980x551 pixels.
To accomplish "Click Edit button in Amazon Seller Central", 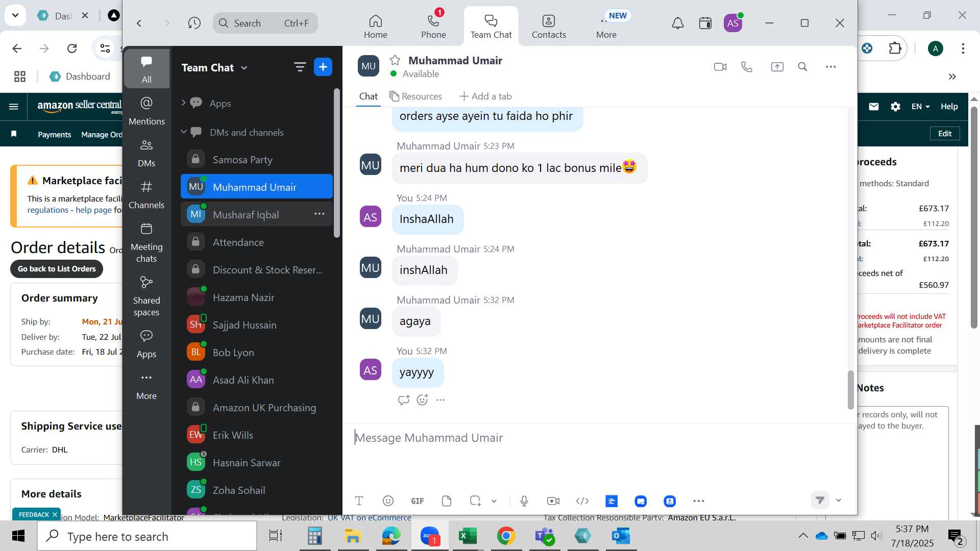I will point(945,134).
